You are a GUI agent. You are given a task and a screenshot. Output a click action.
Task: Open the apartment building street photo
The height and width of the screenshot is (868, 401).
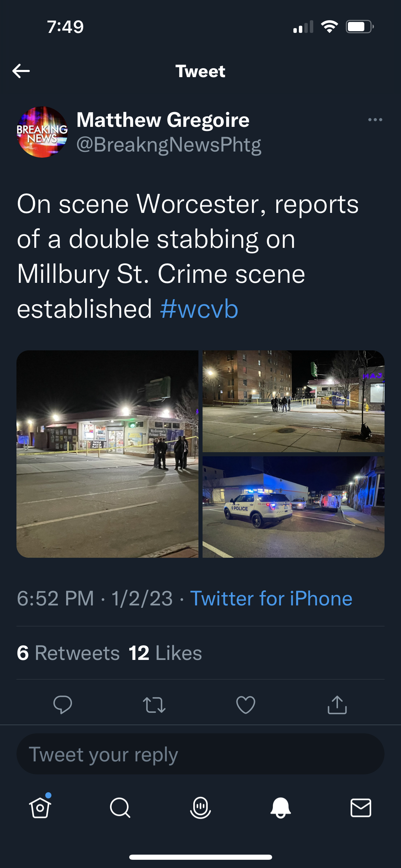click(x=293, y=401)
